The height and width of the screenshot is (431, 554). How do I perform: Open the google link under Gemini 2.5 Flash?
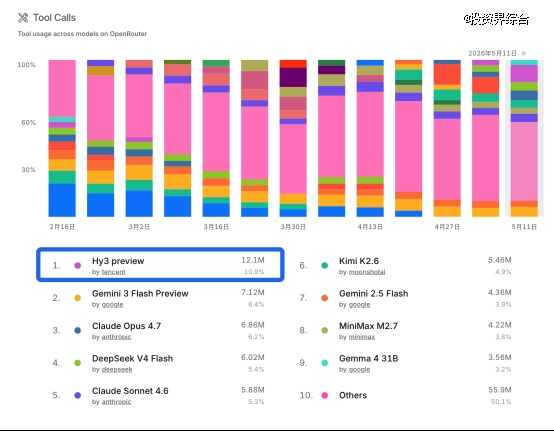click(359, 305)
